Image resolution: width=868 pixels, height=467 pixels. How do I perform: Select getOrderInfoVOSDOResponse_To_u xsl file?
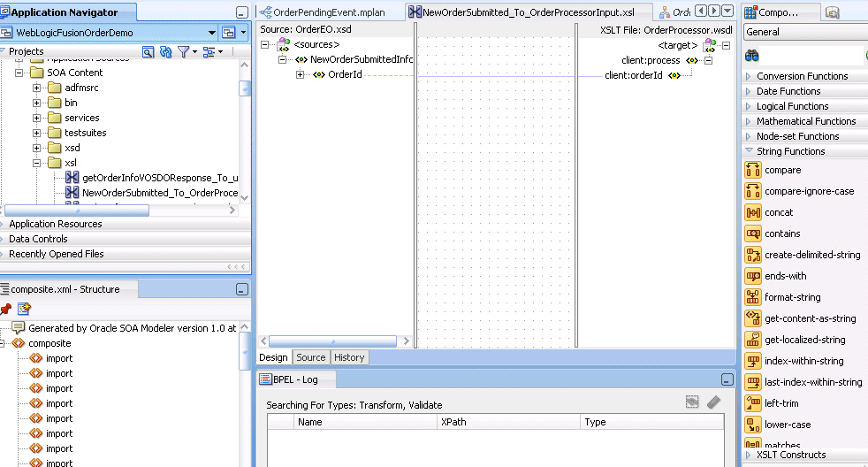(159, 178)
